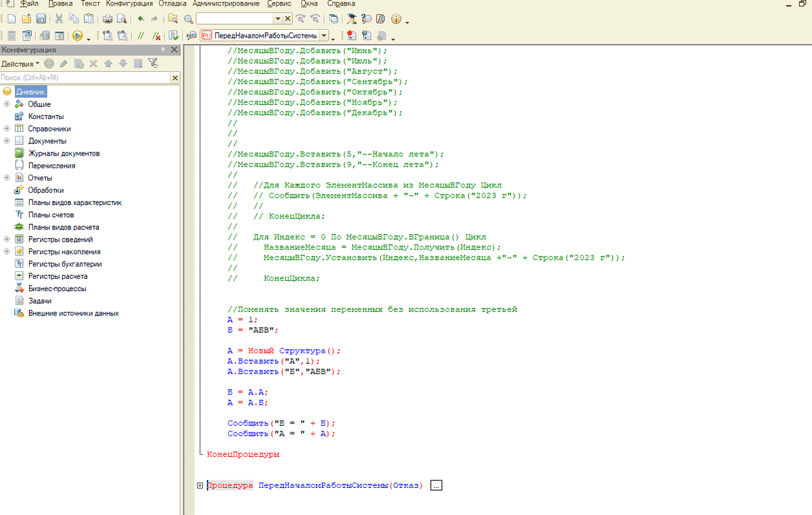Screen dimensions: 812x515
Task: Click the global search folder icon
Action: click(x=173, y=19)
